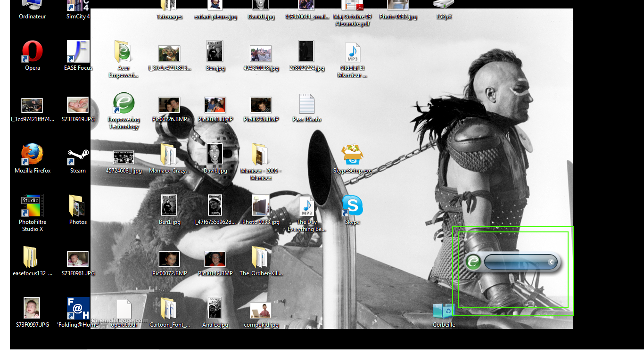Launch the Empowering Technology shortcut
Screen dimensions: 644x362
coord(124,103)
